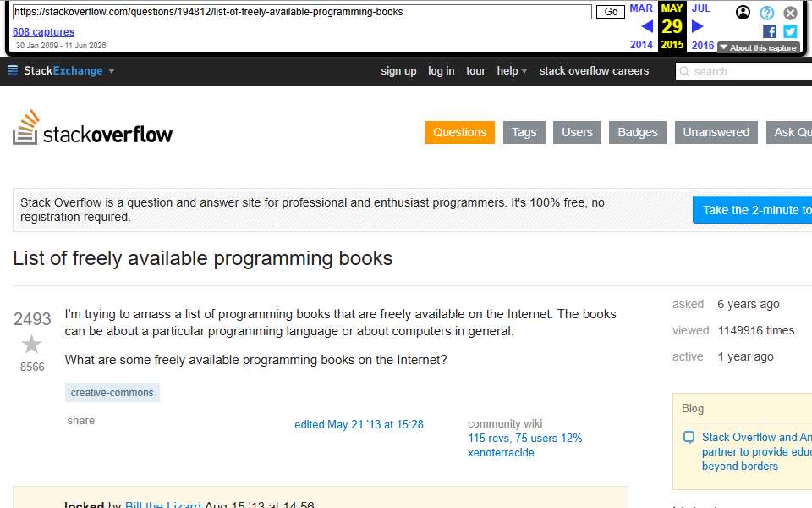Viewport: 812px width, 508px height.
Task: Expand the help dropdown menu
Action: [512, 71]
